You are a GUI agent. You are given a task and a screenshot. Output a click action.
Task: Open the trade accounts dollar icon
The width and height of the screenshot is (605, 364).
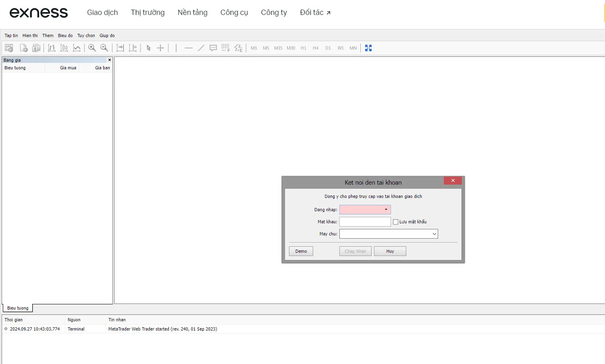[36, 48]
